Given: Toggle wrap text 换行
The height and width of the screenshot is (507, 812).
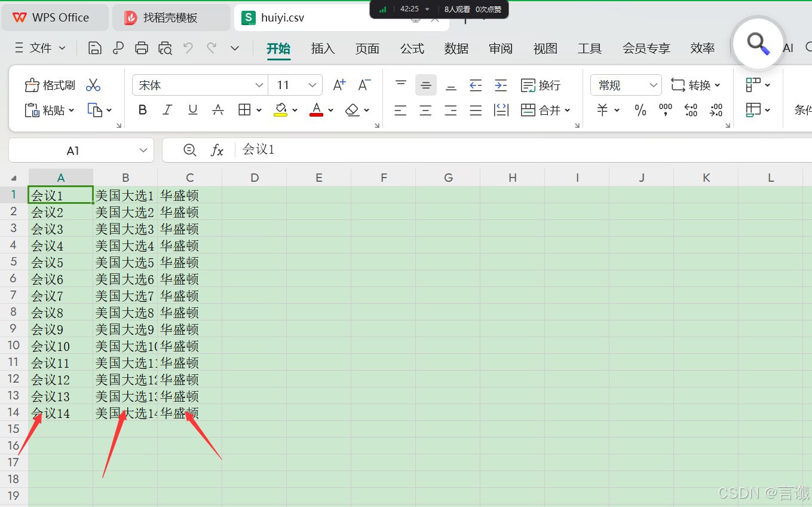Looking at the screenshot, I should [541, 85].
